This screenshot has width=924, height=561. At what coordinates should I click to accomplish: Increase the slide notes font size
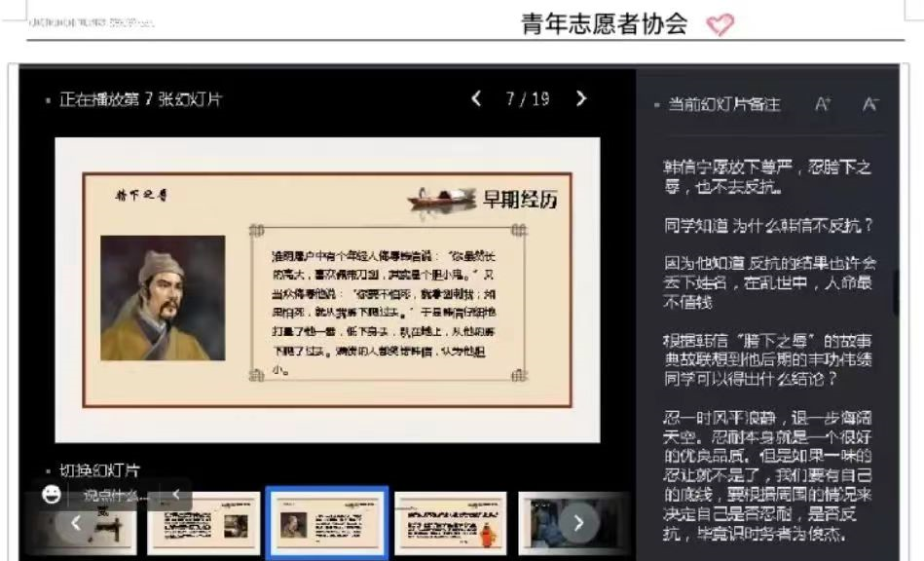tap(823, 104)
